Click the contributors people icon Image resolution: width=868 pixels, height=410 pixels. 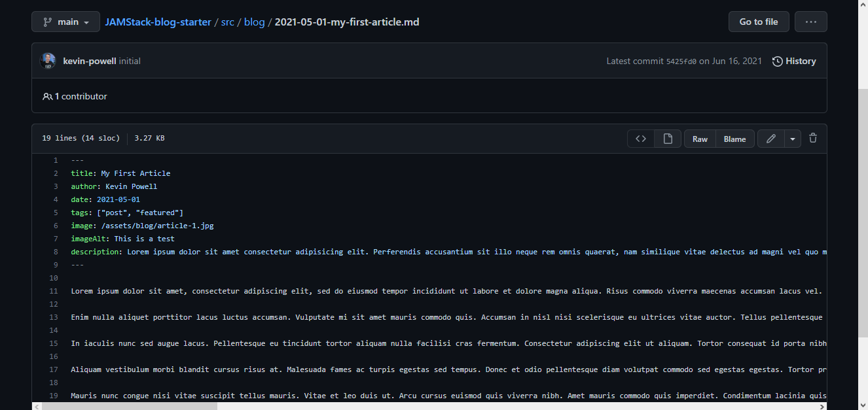click(x=47, y=96)
